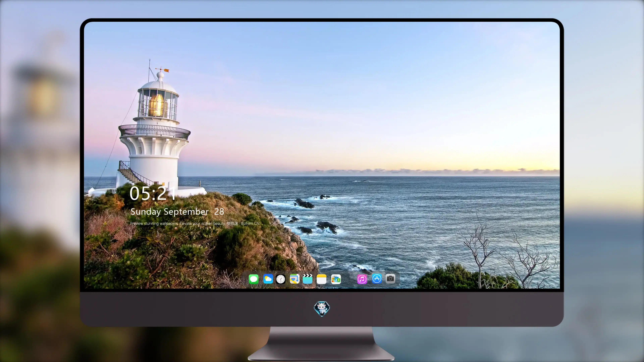Screen dimensions: 644x362
Task: Open the Camera app in the dock
Action: tap(390, 279)
